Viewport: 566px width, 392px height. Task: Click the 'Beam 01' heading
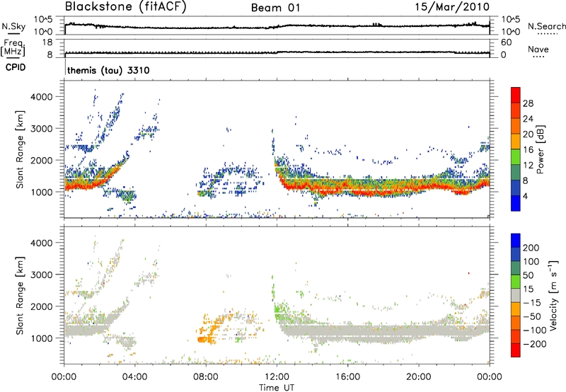[276, 8]
